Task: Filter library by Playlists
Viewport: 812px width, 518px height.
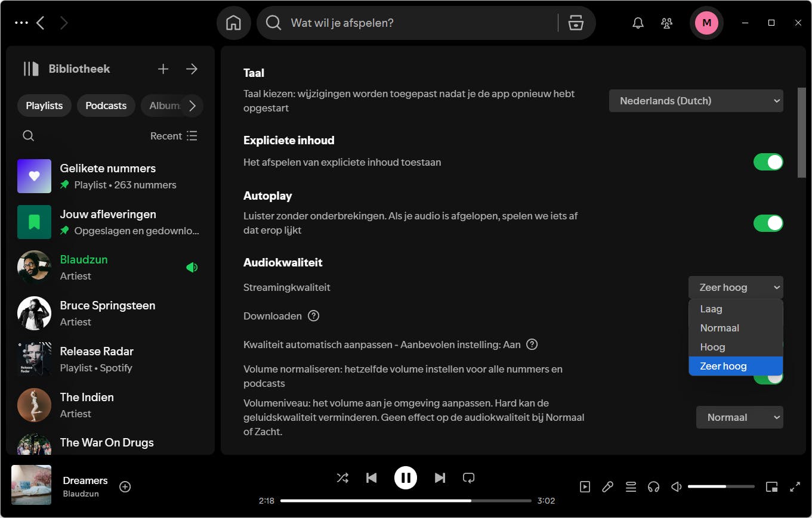Action: [x=44, y=106]
